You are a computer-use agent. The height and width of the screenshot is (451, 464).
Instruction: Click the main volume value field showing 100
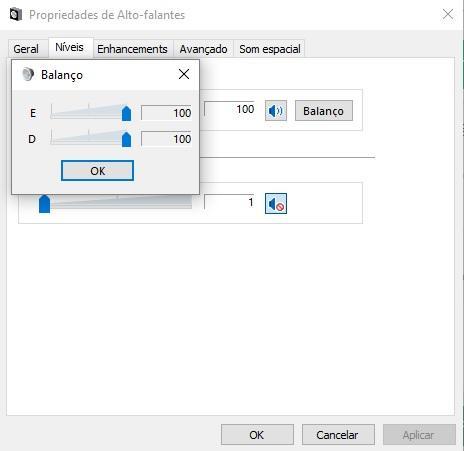229,109
